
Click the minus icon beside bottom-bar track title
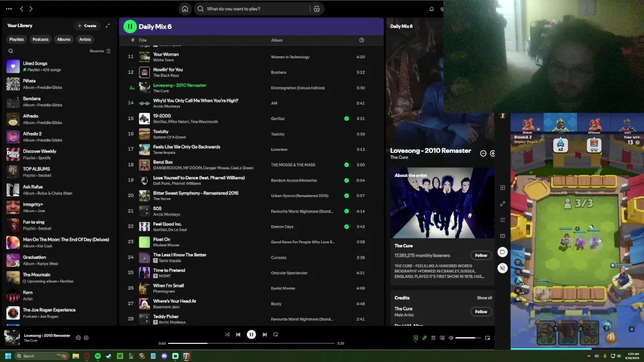[78, 338]
